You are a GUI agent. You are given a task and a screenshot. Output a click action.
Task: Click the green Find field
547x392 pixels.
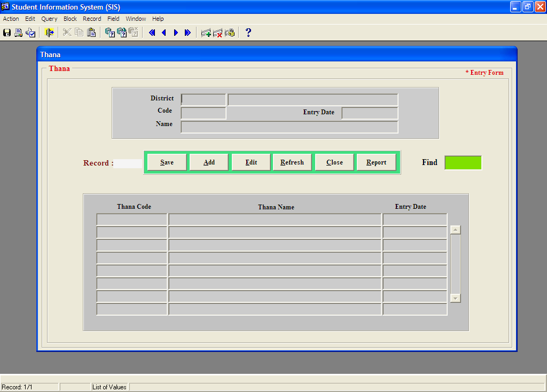point(463,162)
